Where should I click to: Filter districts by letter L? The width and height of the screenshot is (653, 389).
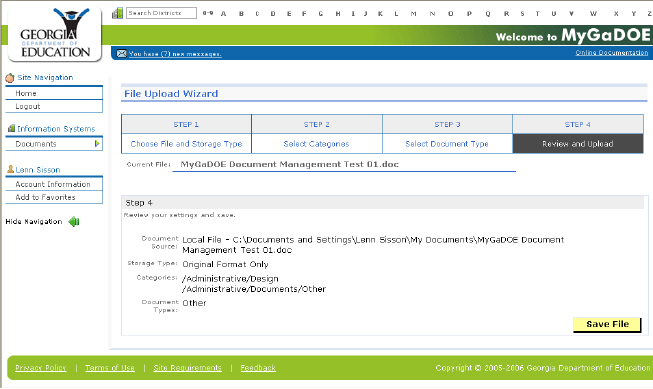pyautogui.click(x=396, y=14)
